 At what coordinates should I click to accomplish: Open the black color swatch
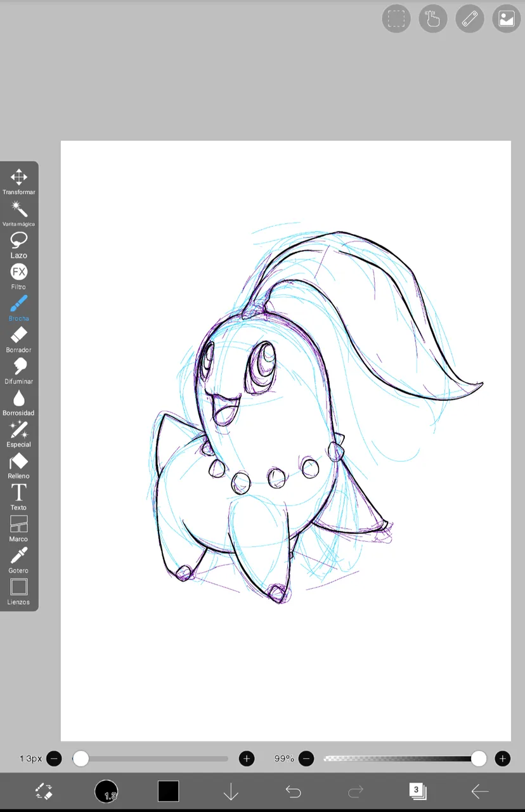(x=169, y=791)
